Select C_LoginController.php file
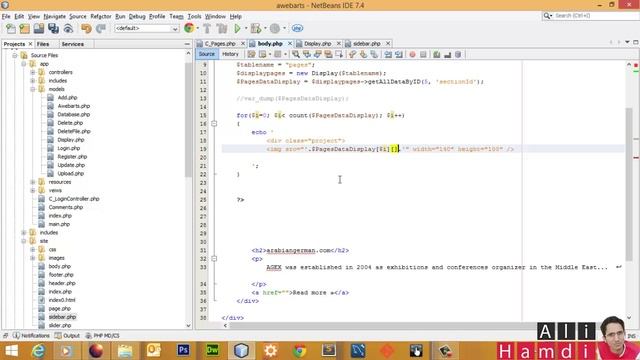 [x=74, y=199]
